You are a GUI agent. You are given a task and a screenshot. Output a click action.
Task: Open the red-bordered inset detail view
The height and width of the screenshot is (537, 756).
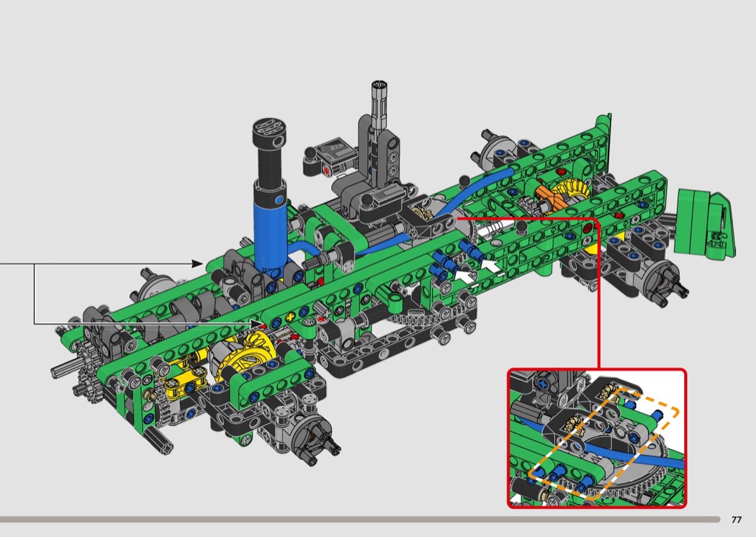[597, 438]
